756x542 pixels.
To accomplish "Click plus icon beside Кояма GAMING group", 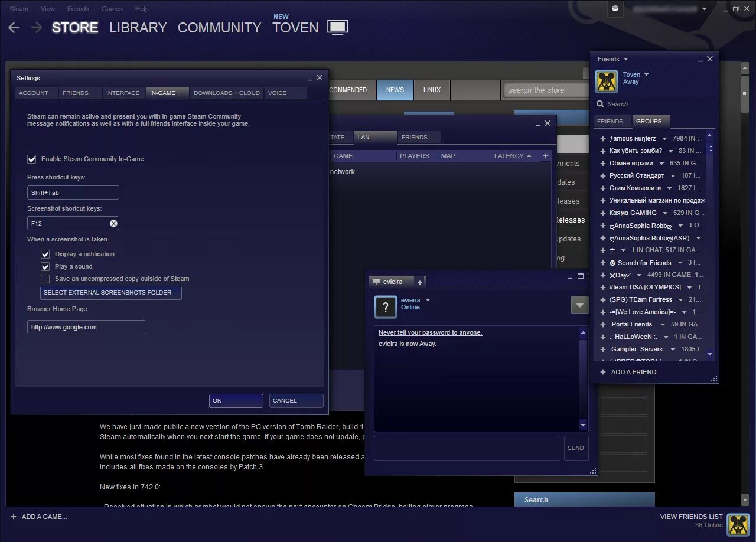I will click(602, 213).
